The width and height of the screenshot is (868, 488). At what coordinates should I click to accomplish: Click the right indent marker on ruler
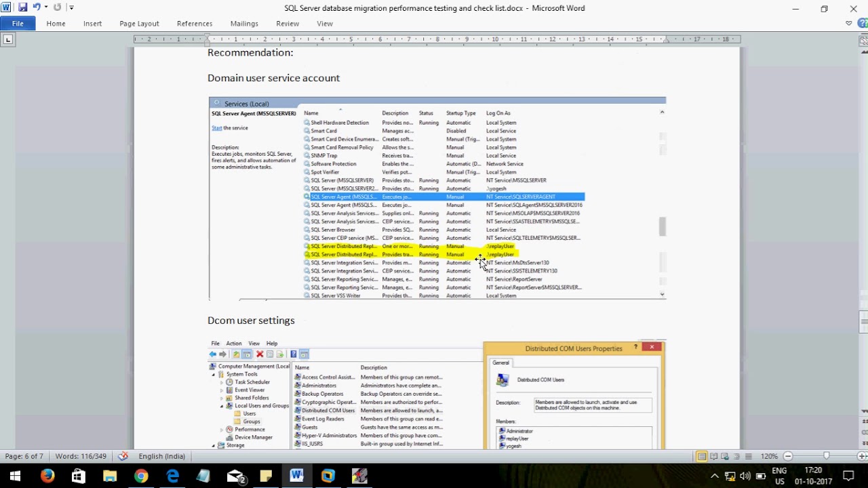coord(666,41)
